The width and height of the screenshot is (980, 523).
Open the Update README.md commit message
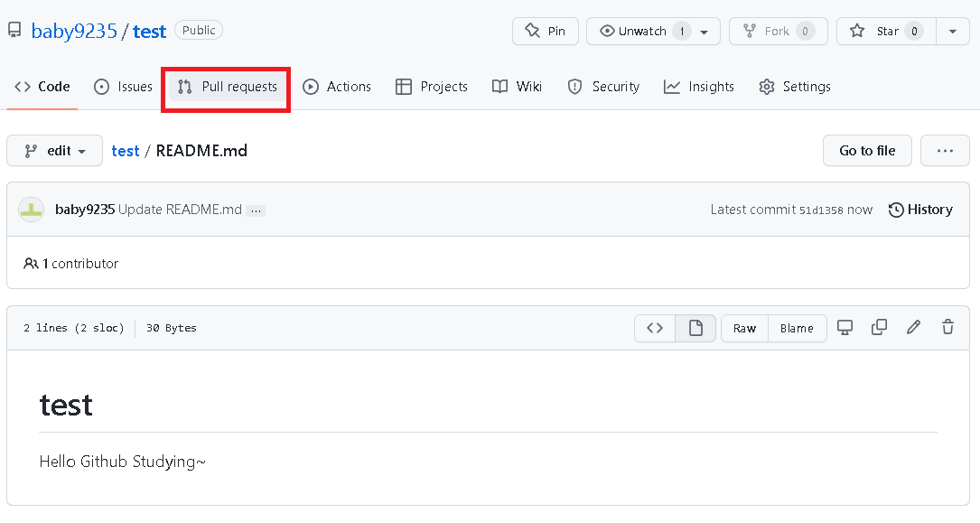(180, 210)
